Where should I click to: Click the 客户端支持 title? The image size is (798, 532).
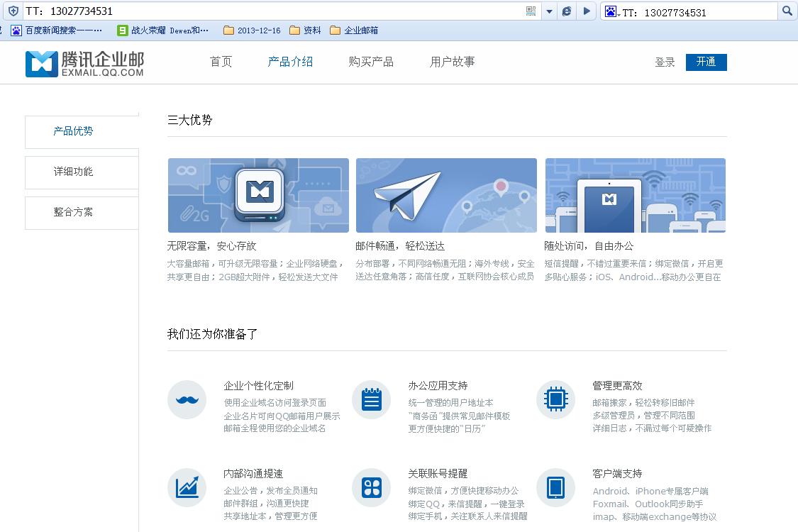tap(617, 474)
